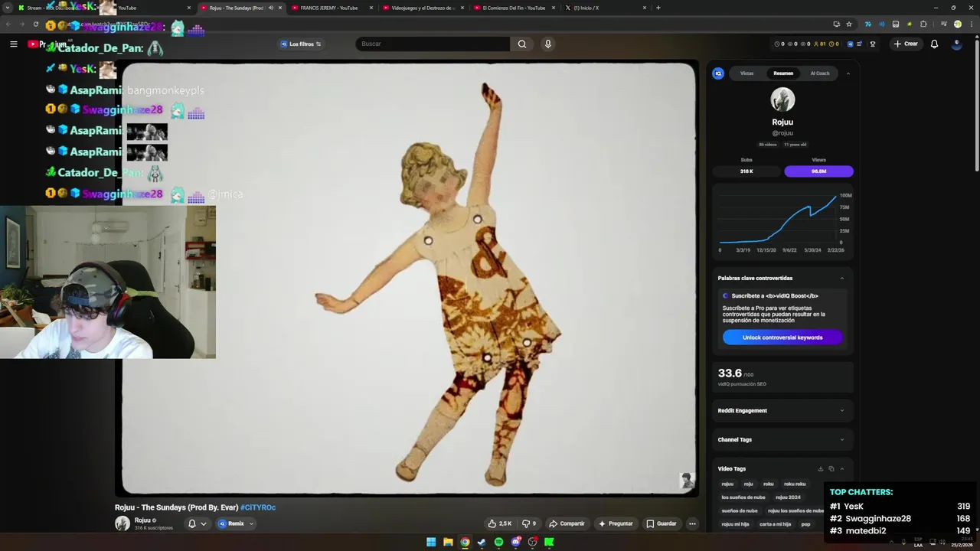Copy video tags icon
980x551 pixels.
tap(831, 468)
